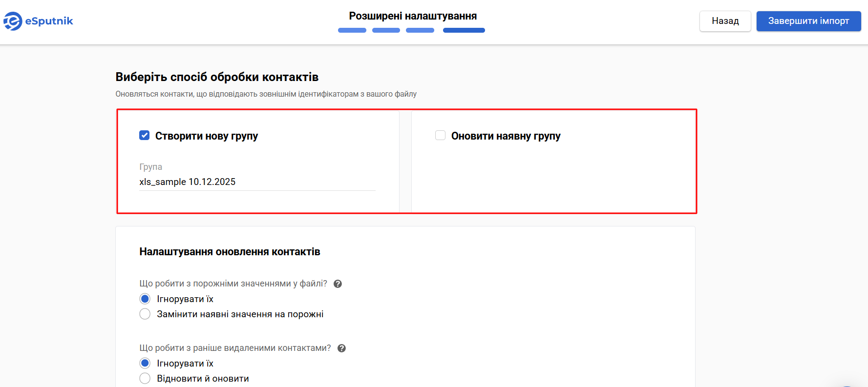Click the highlighted fourth progress step
Viewport: 868px width, 387px height.
464,30
